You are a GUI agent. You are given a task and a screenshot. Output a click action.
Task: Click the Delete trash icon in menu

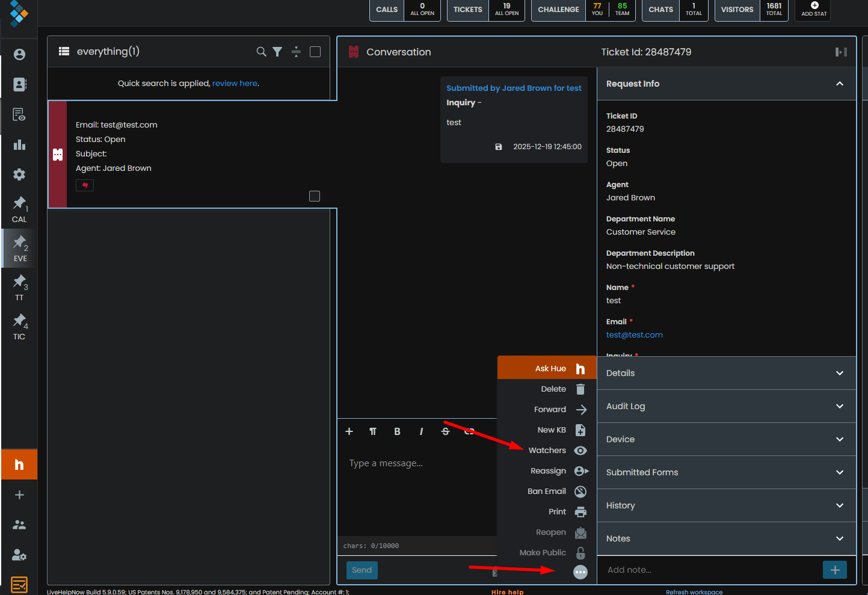[x=580, y=389]
